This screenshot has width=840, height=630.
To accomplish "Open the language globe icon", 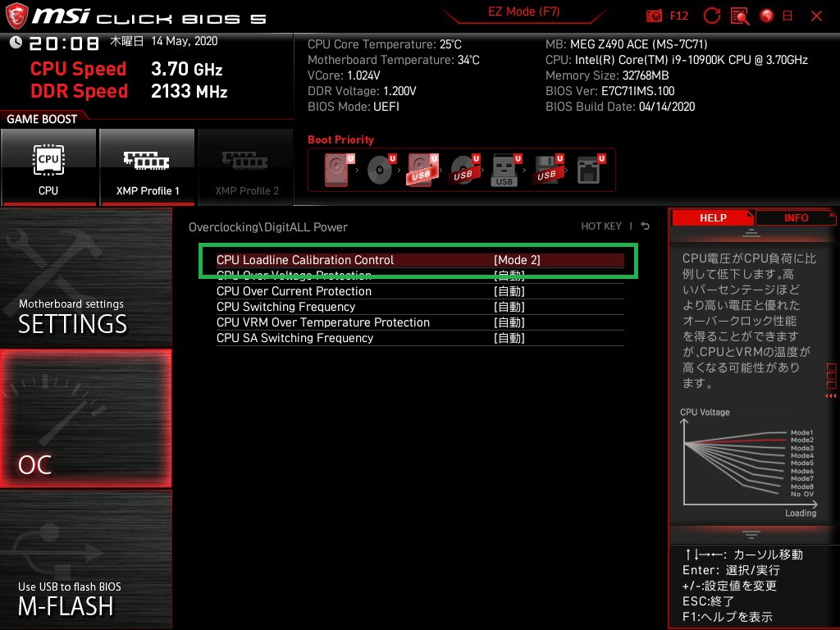I will [x=767, y=16].
